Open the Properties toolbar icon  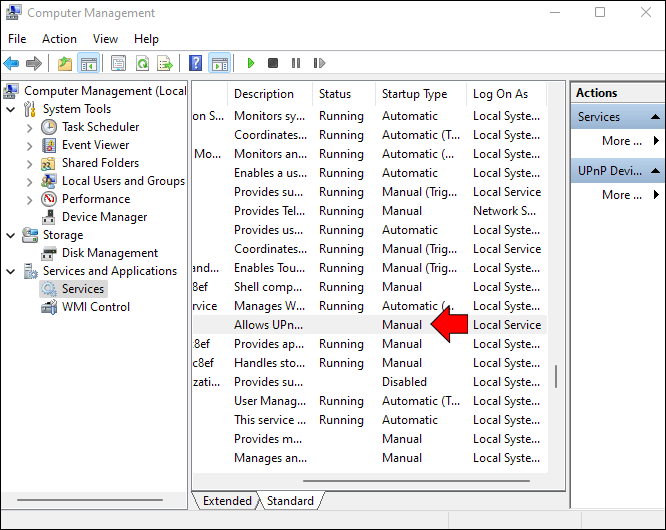click(x=119, y=64)
